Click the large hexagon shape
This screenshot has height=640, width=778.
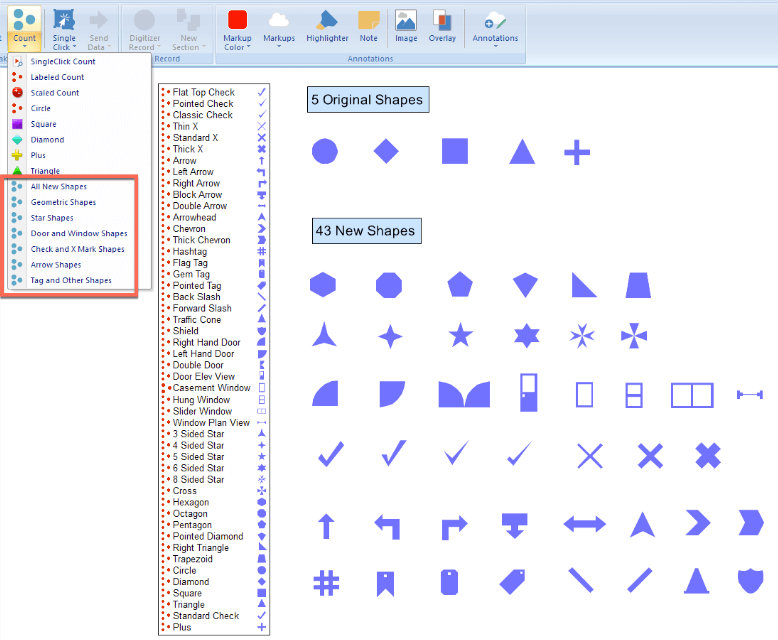point(323,285)
